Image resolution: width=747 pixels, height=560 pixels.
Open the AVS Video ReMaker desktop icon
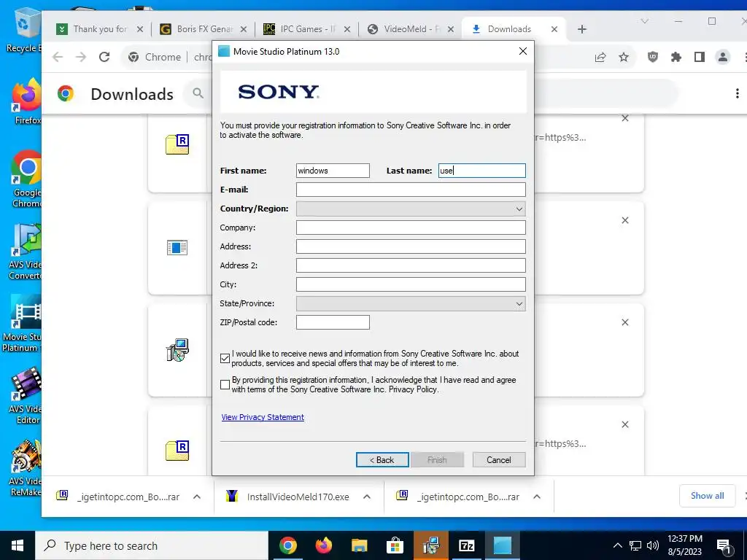point(25,469)
